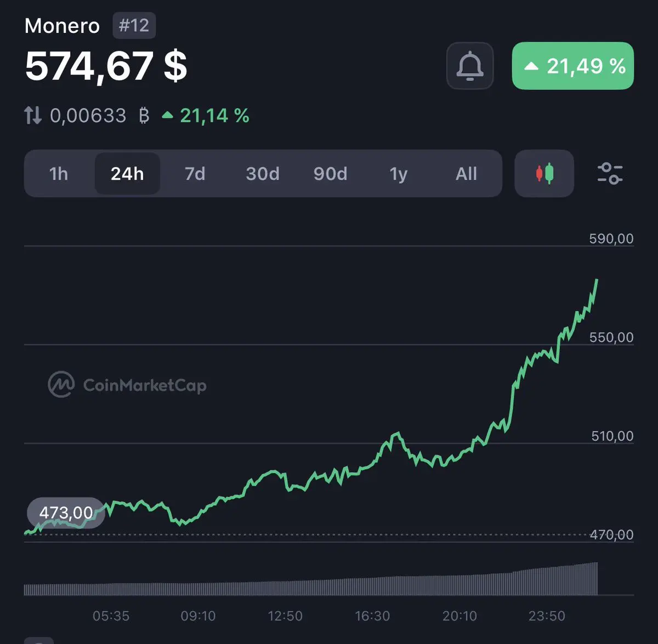Tap the green 21,49 % change badge
Screen dimensions: 658x644
coord(573,66)
